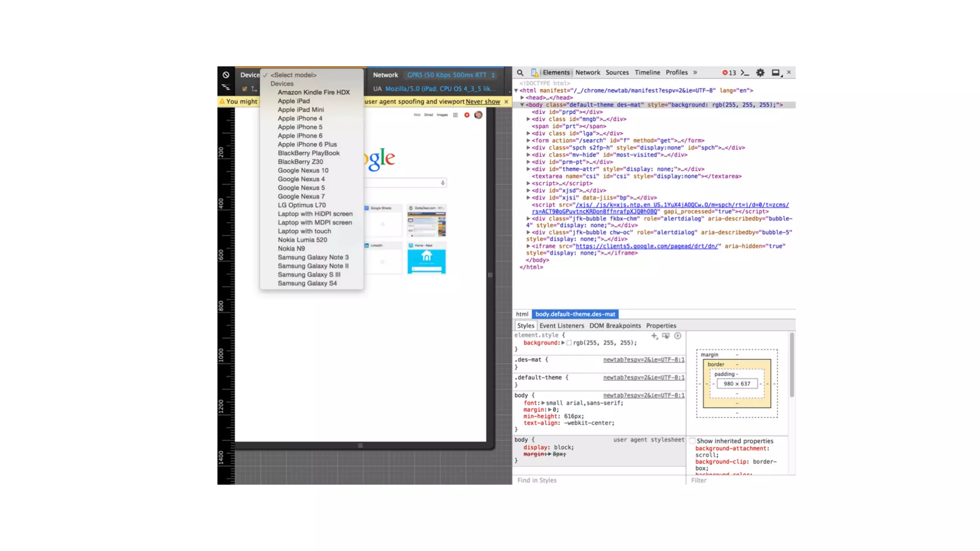The height and width of the screenshot is (551, 980).
Task: Open the Timeline tab
Action: click(647, 73)
